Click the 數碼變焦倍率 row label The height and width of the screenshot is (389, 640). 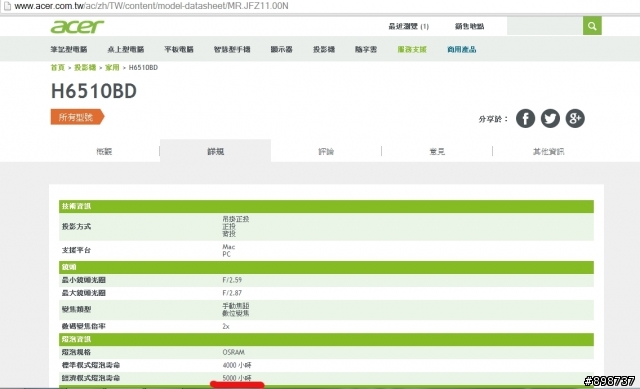[x=84, y=326]
